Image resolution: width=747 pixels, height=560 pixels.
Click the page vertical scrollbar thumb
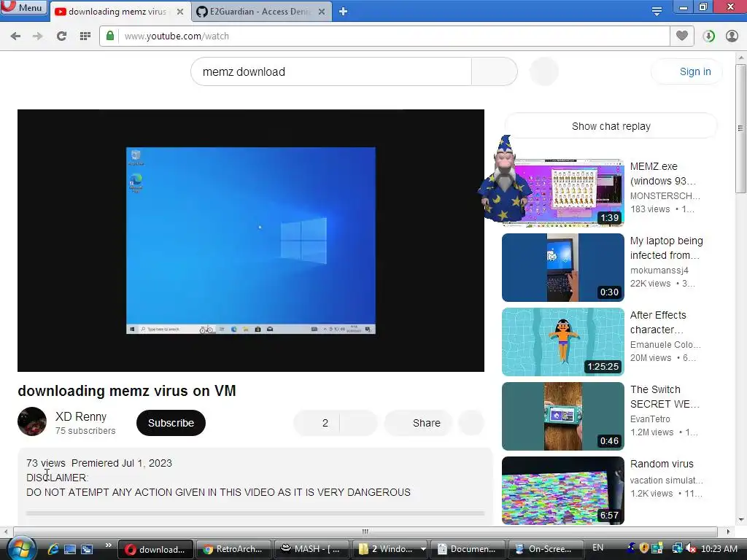point(740,128)
